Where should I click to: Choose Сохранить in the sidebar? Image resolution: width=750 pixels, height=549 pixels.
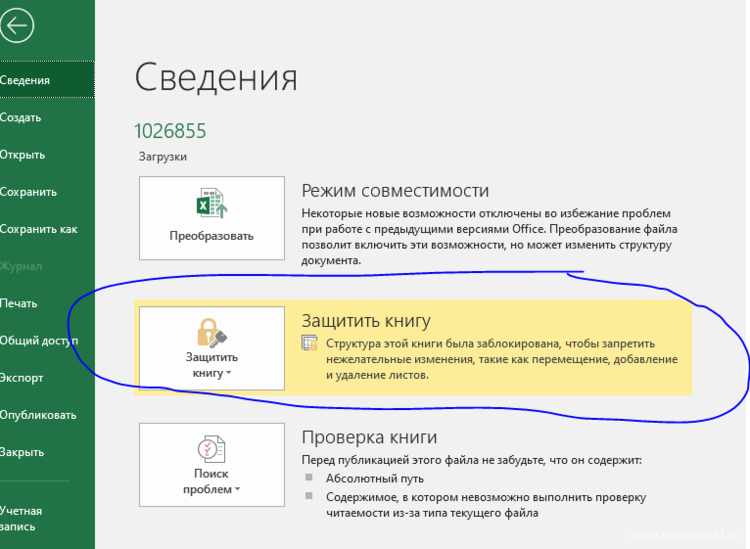point(47,192)
